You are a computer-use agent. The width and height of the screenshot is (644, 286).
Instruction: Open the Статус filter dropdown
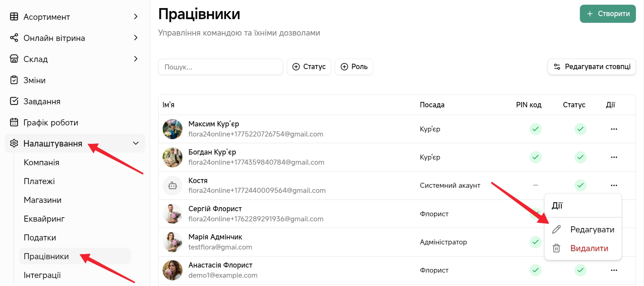309,67
